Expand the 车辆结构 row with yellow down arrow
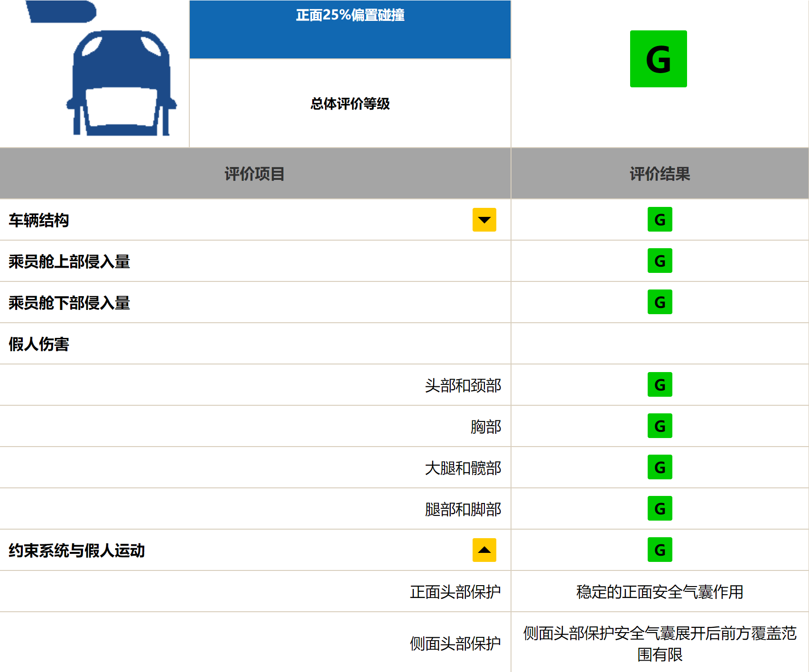Screen dimensions: 809x672 click(484, 220)
